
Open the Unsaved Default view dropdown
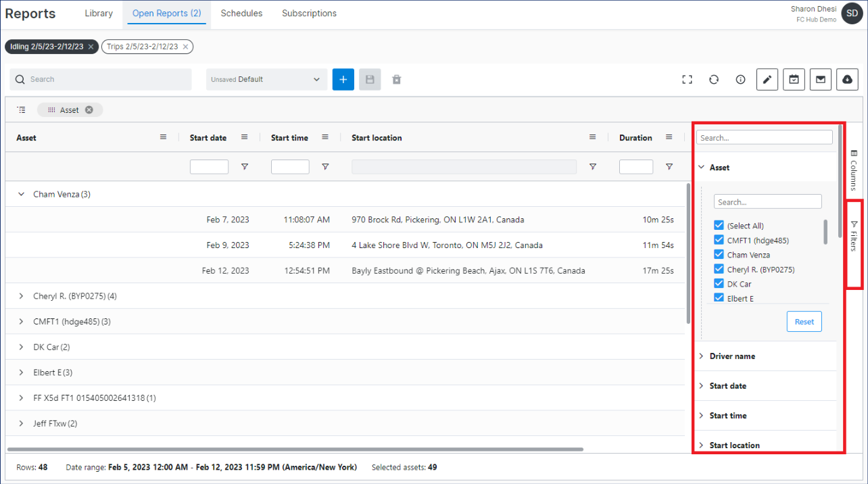pyautogui.click(x=266, y=80)
